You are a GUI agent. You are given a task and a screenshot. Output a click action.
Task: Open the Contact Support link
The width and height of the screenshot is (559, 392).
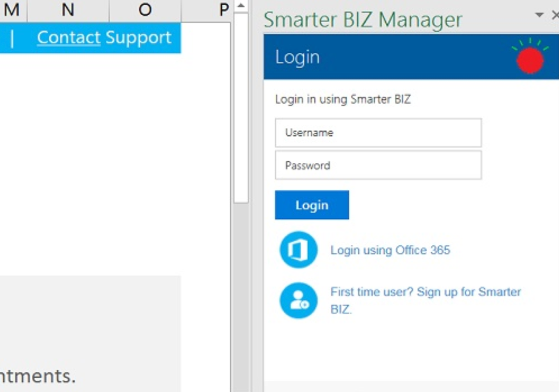[104, 37]
